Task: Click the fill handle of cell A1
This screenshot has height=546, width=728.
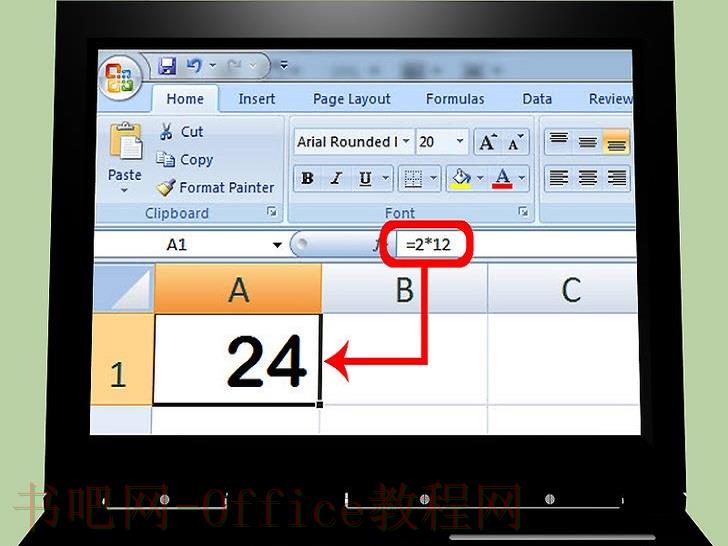Action: pos(319,405)
